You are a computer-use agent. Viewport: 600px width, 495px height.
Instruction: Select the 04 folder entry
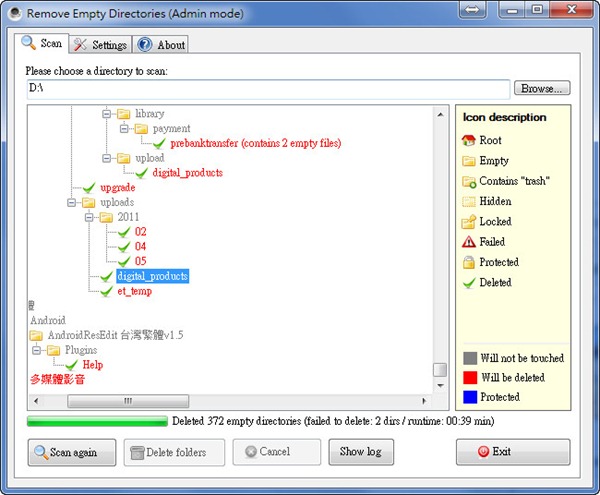pyautogui.click(x=140, y=246)
